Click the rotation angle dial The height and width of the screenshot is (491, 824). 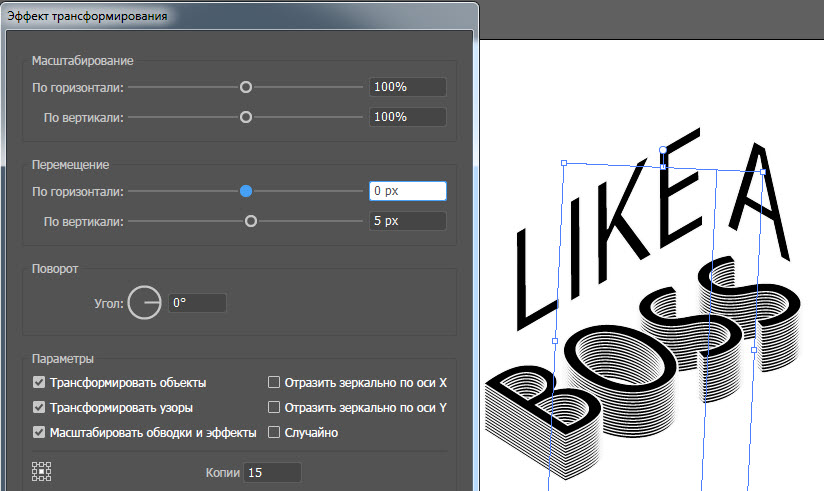point(145,303)
